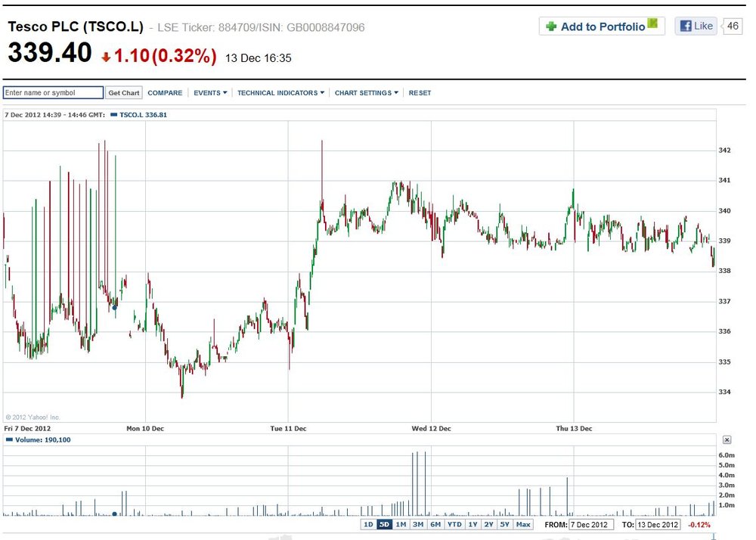Click the 339.40 share price

pos(50,52)
